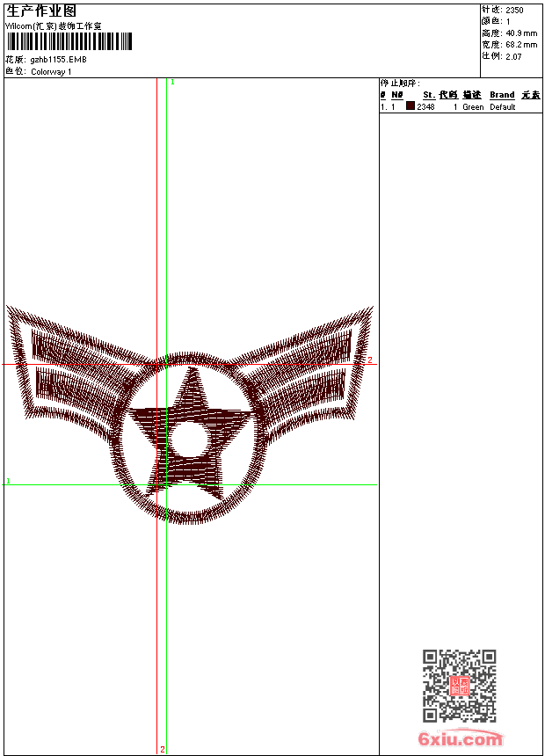Click the red '2' marker on the horizontal guide
Viewport: 545px width, 756px height.
coord(370,360)
